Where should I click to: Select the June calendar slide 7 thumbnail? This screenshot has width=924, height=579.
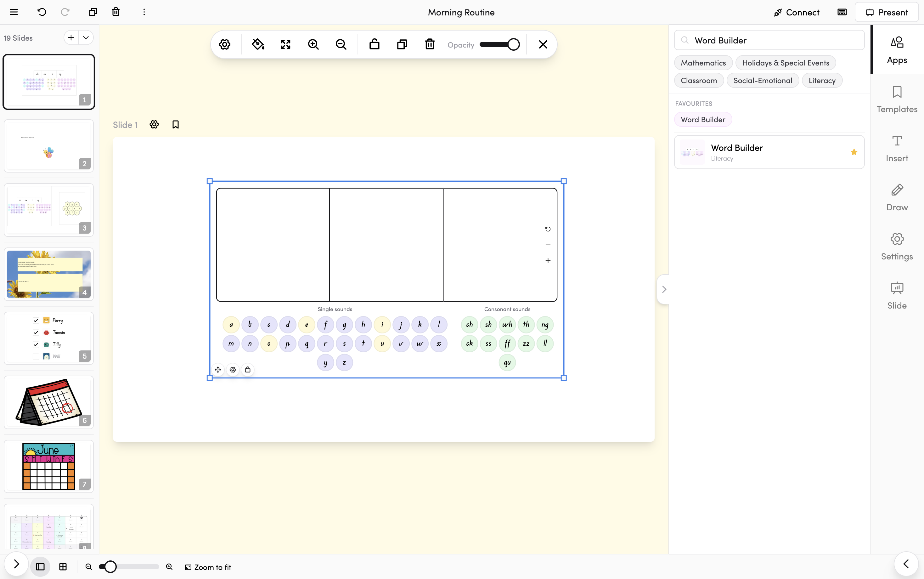(x=48, y=466)
